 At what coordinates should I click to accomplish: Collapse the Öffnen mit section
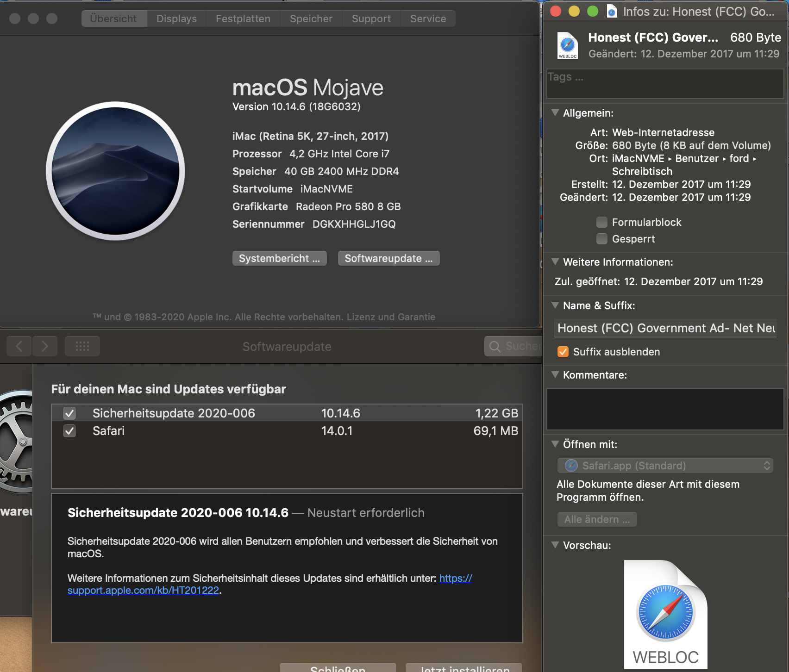point(555,444)
